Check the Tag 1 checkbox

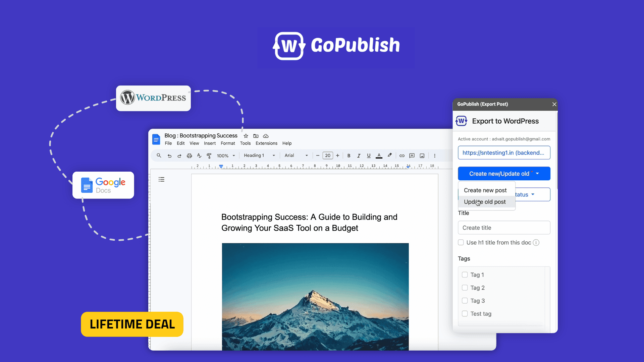click(465, 275)
